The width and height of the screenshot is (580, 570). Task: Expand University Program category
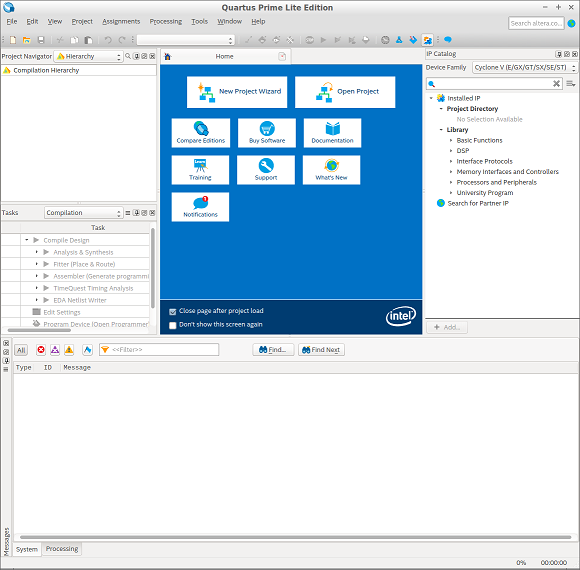click(451, 193)
